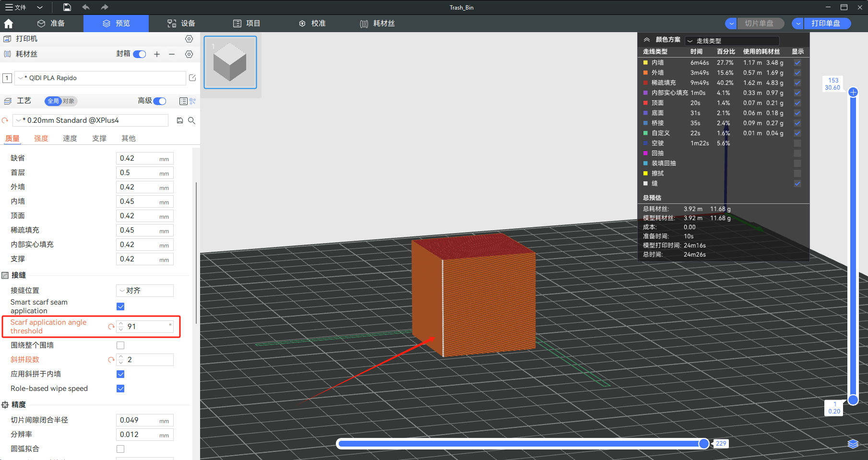Uncheck Smart scarf seam application
Screen dimensions: 868x460
tap(120, 307)
